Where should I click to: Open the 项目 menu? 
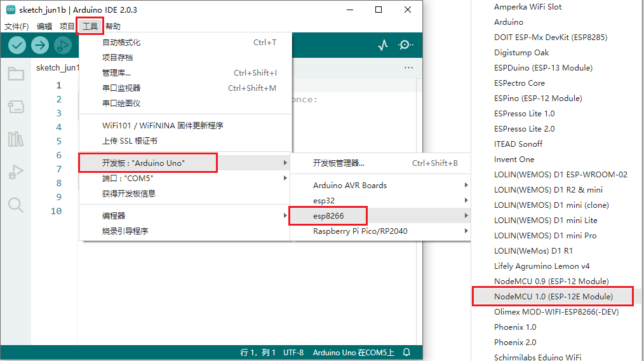(x=67, y=26)
